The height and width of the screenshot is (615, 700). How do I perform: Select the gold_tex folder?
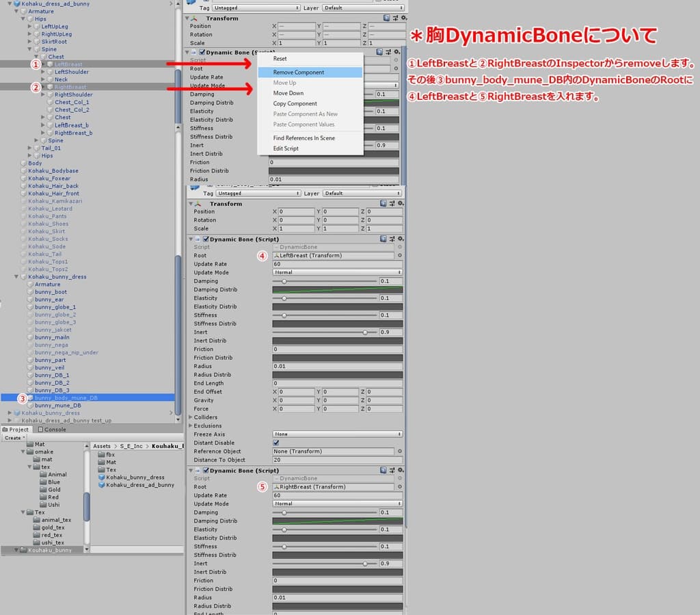49,527
